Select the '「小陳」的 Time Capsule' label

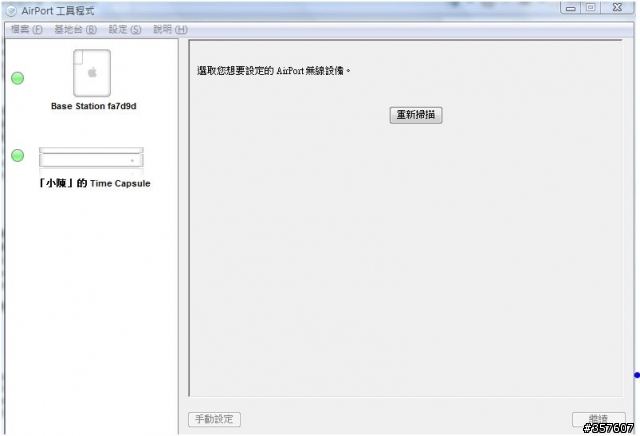point(94,183)
